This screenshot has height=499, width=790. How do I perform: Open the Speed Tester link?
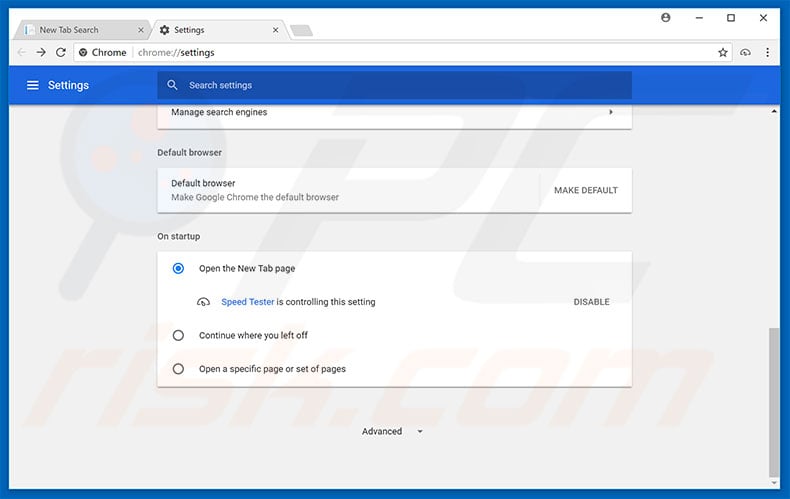tap(248, 302)
